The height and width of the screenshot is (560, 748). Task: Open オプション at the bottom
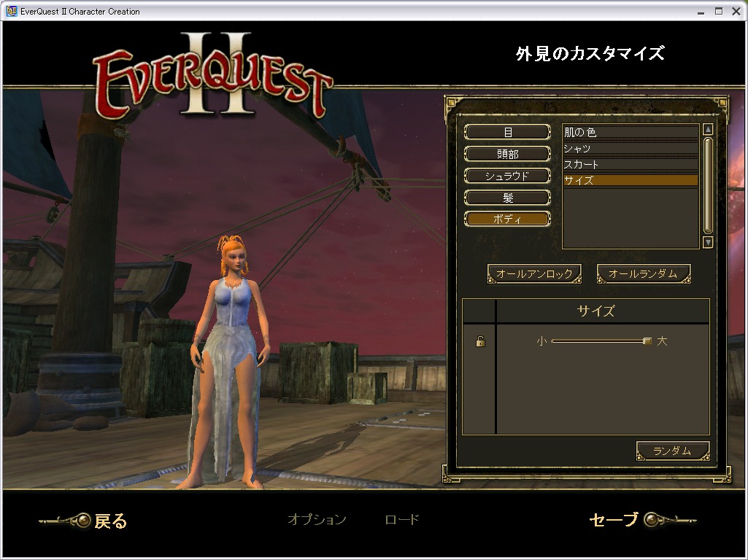pyautogui.click(x=317, y=519)
